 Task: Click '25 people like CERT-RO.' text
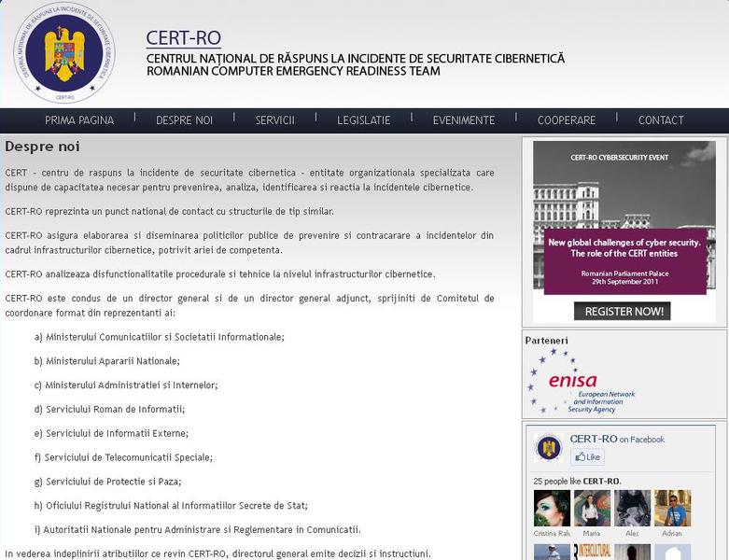pos(577,482)
